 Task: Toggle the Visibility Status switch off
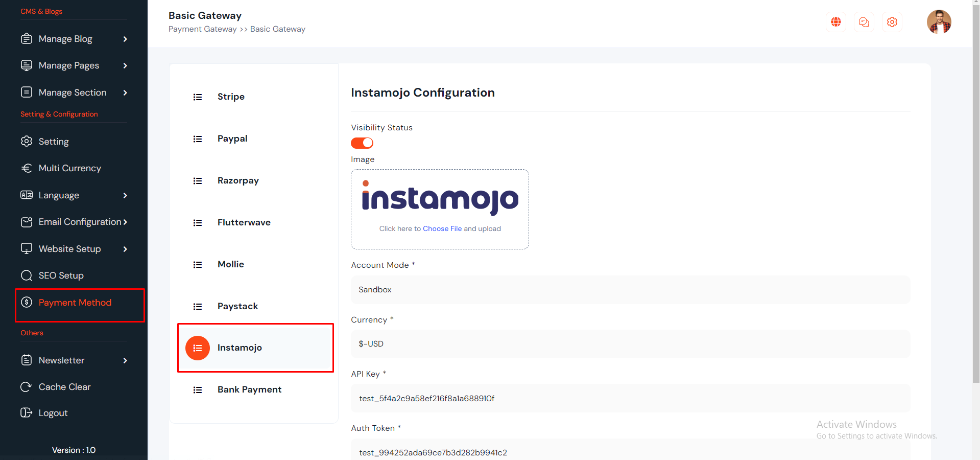click(x=362, y=143)
